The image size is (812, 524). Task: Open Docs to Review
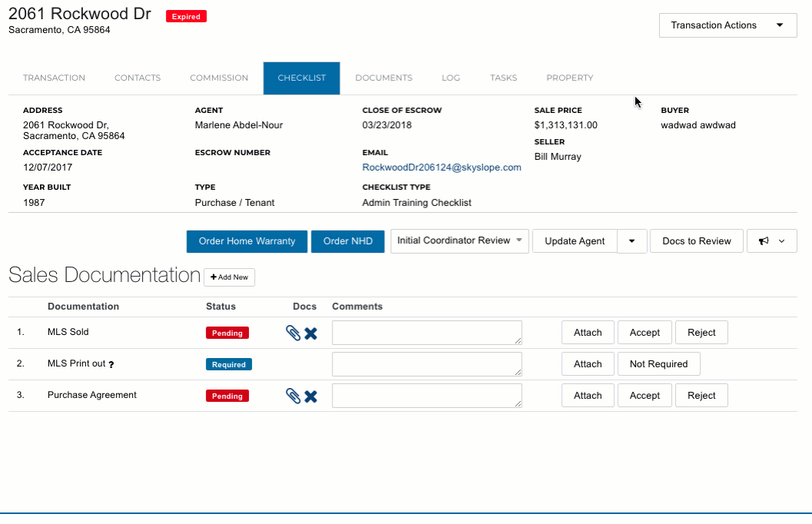697,241
